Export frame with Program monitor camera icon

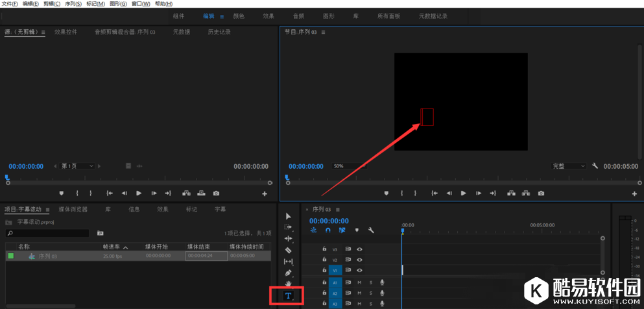(541, 193)
